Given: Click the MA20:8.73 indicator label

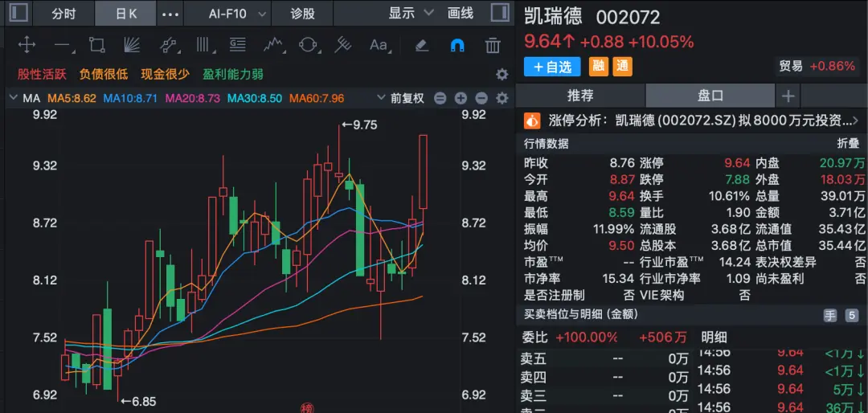Looking at the screenshot, I should coord(193,99).
